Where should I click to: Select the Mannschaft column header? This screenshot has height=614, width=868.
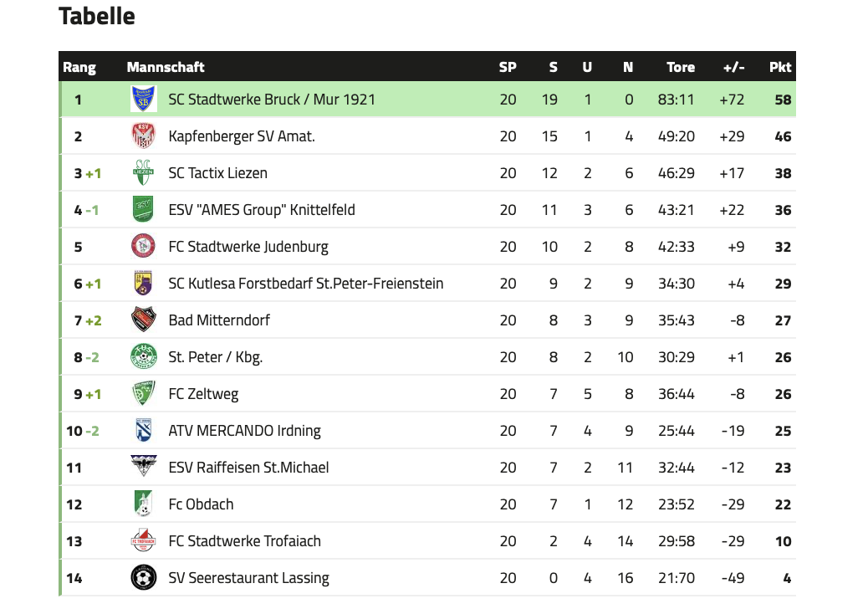tap(166, 67)
